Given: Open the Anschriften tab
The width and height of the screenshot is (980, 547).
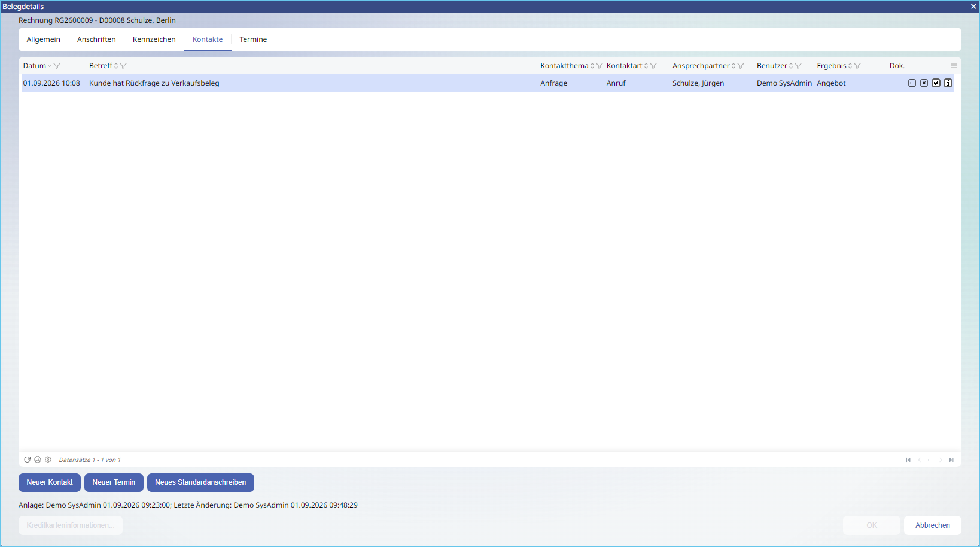Looking at the screenshot, I should pos(96,39).
